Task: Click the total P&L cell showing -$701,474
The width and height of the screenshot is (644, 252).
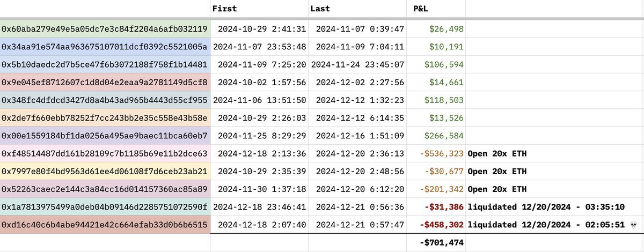Action: click(441, 243)
